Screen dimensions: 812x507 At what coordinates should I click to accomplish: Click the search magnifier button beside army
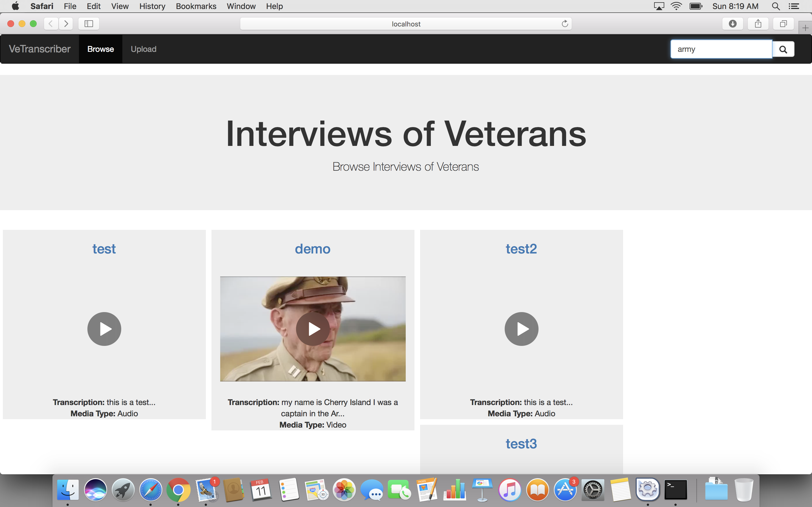tap(783, 49)
